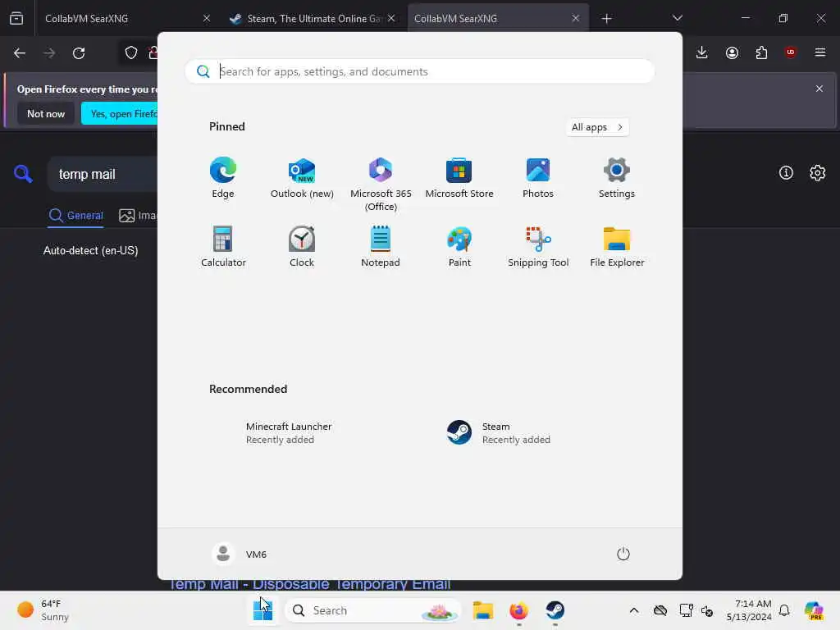Click the power button in Start menu
Viewport: 840px width, 630px height.
click(623, 554)
